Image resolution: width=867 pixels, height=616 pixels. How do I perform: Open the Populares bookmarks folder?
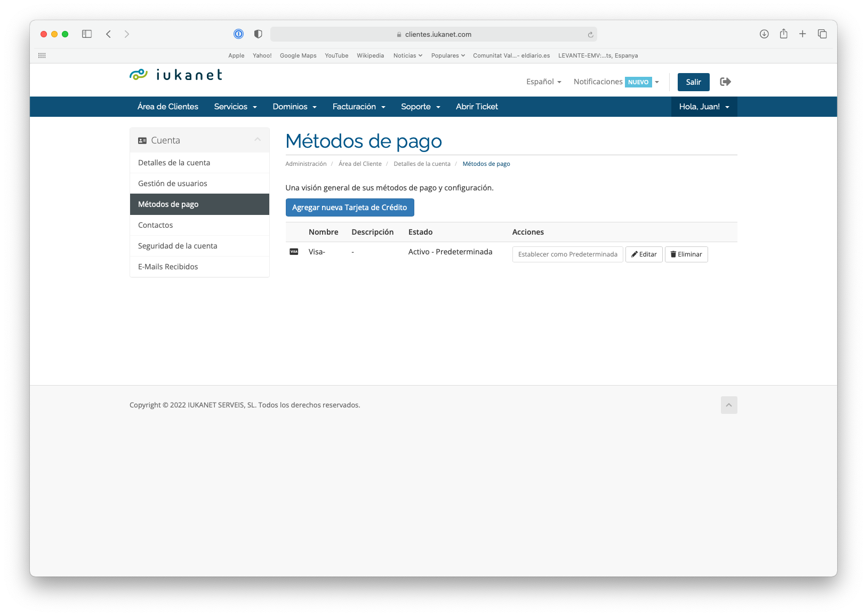click(x=448, y=55)
